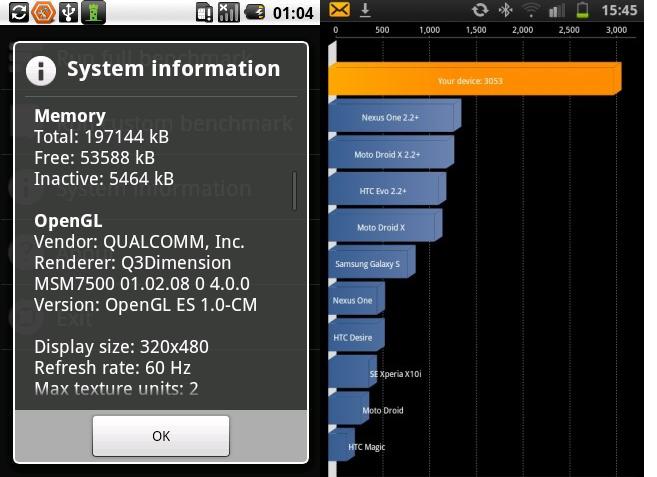
Task: Tap the no-signal bars icon left status bar
Action: click(x=228, y=13)
